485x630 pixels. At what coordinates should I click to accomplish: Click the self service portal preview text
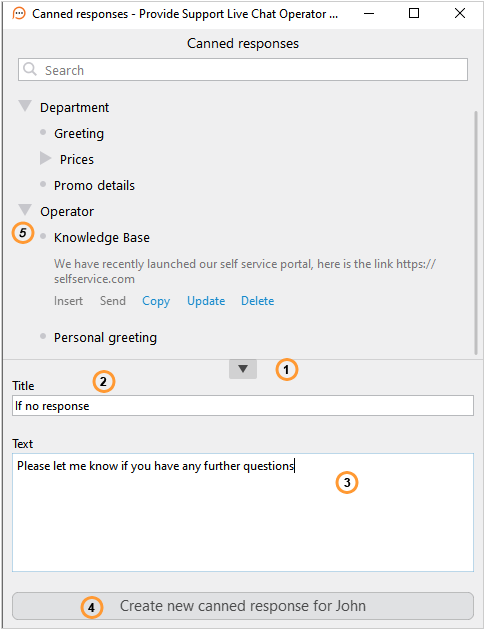245,271
